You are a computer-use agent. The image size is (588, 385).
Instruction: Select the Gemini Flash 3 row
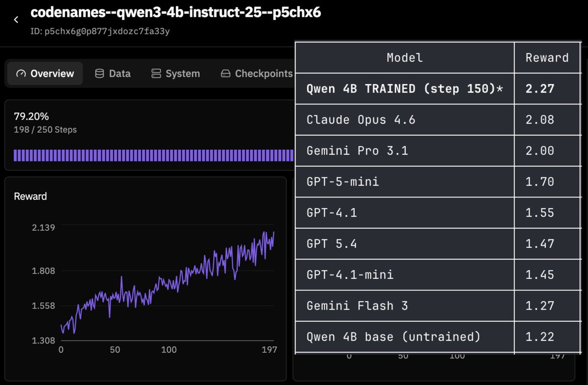(438, 306)
